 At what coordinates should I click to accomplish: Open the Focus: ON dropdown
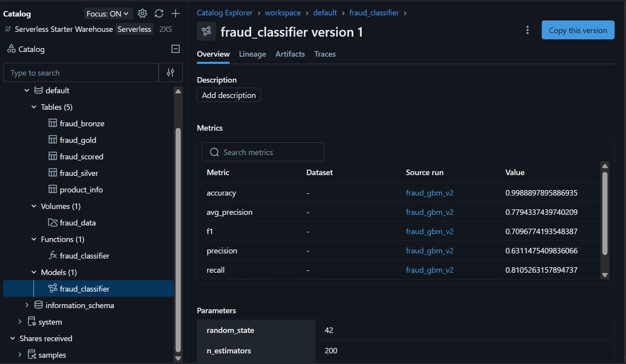108,14
